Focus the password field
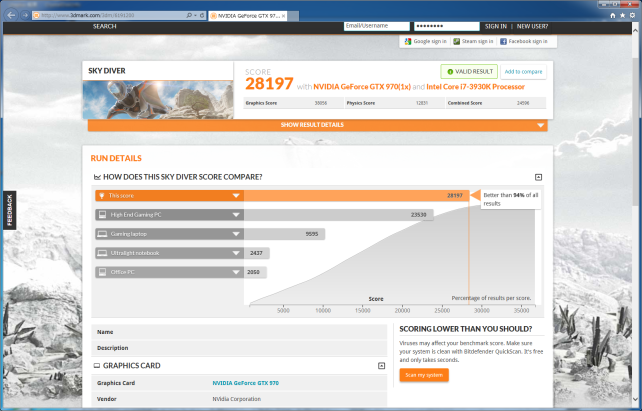 tap(447, 26)
